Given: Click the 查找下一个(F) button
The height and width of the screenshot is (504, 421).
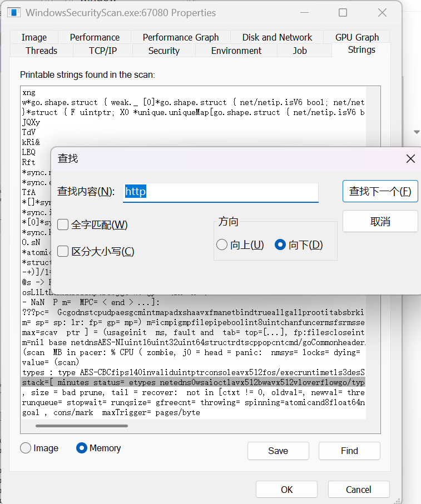Looking at the screenshot, I should [x=380, y=191].
